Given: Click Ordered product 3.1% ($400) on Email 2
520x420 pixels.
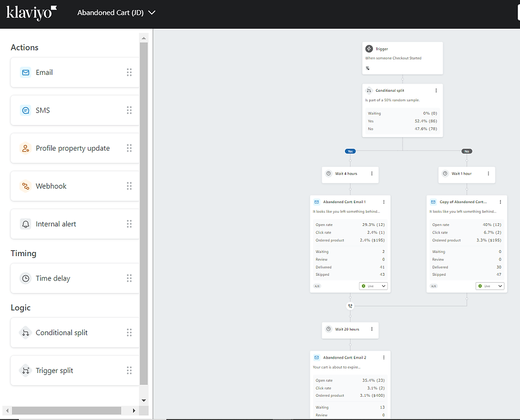Looking at the screenshot, I should [350, 396].
